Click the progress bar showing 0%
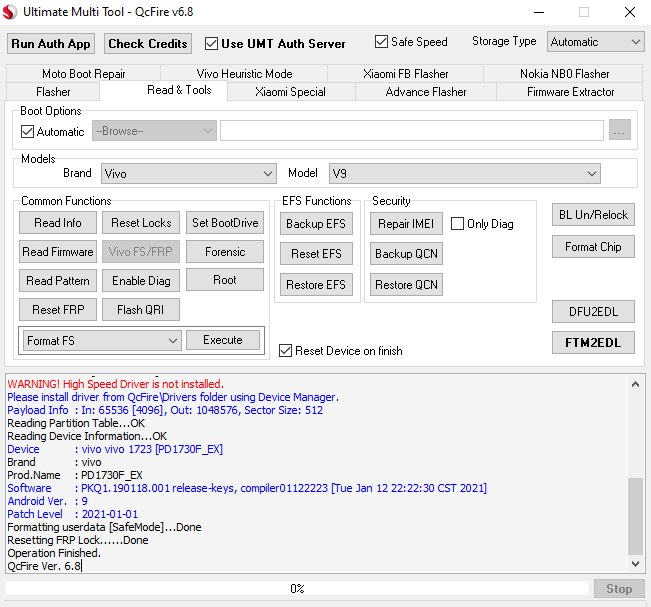Screen dimensions: 651x607 pos(297,589)
